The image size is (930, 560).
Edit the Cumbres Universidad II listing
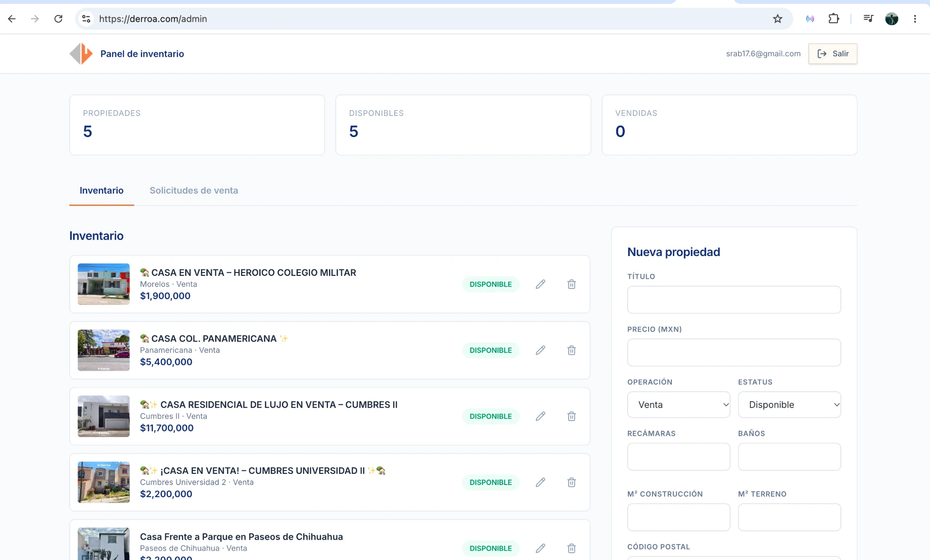tap(541, 483)
